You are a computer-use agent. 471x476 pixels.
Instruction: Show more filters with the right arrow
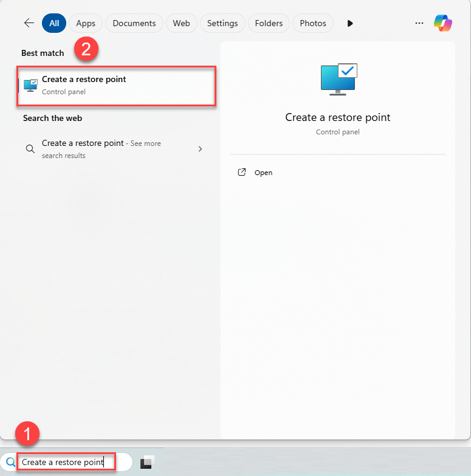[350, 23]
